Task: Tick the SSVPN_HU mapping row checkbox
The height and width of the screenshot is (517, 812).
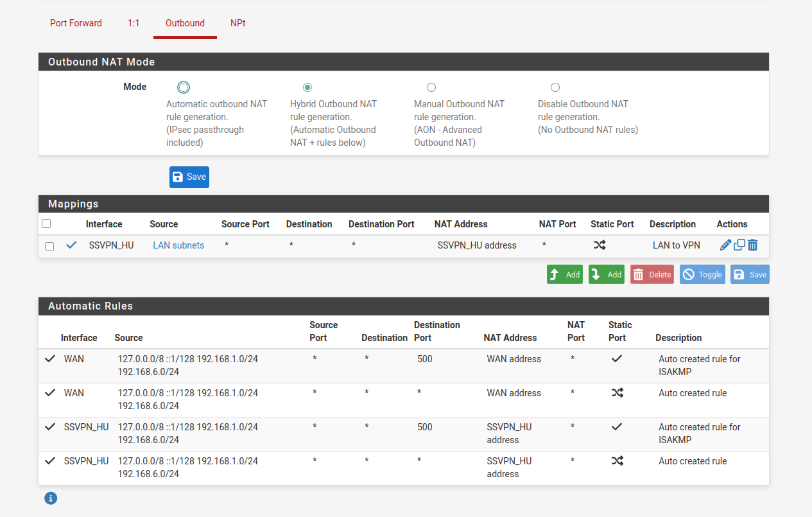Action: click(49, 246)
